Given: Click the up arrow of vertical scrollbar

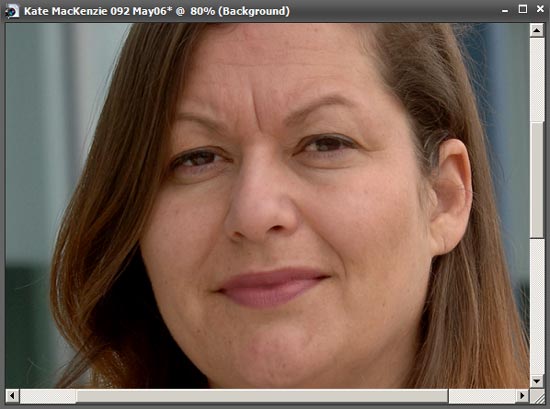Looking at the screenshot, I should pos(537,31).
